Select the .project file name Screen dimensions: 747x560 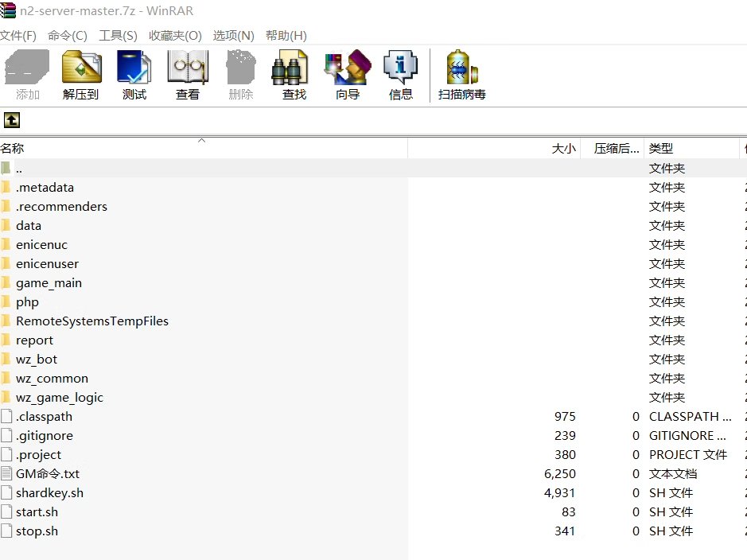pos(39,455)
